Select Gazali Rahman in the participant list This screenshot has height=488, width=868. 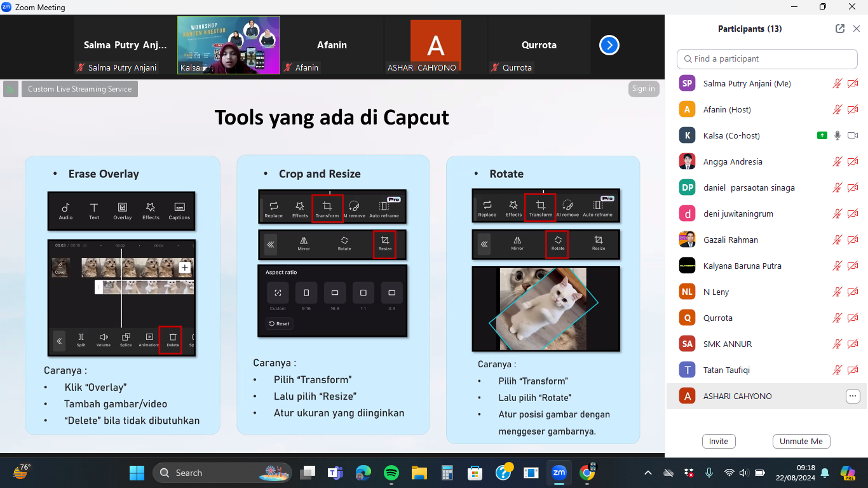click(767, 240)
